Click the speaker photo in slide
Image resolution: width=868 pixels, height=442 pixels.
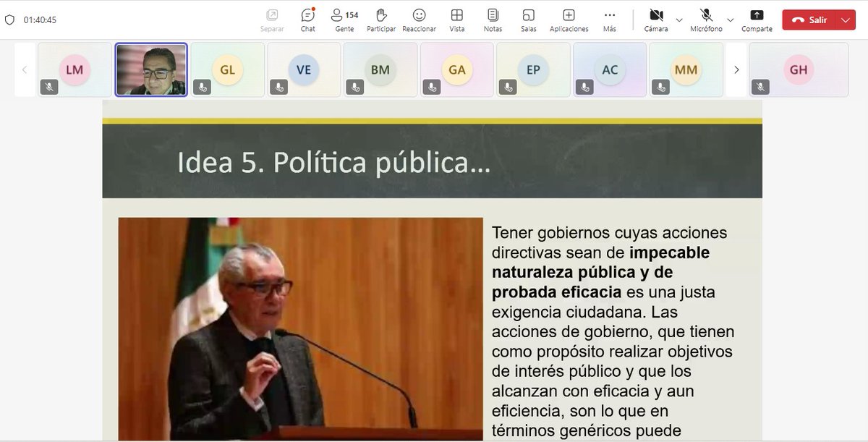point(300,328)
